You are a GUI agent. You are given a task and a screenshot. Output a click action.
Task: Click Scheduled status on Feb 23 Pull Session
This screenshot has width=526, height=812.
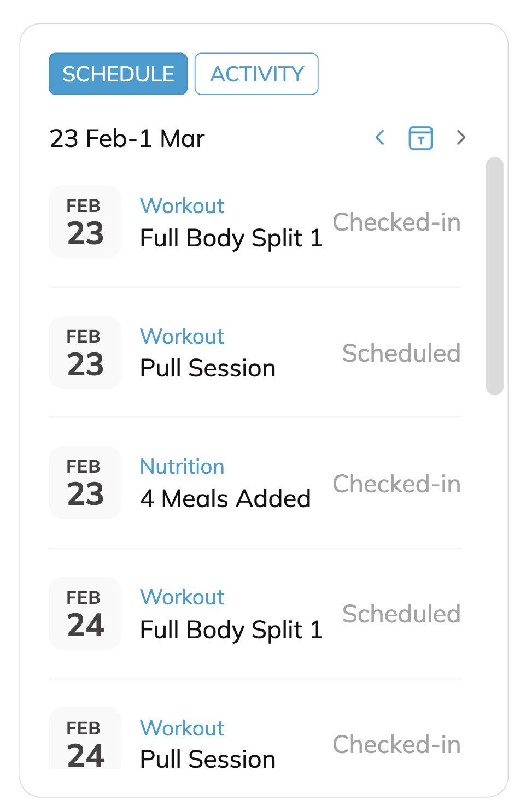401,353
